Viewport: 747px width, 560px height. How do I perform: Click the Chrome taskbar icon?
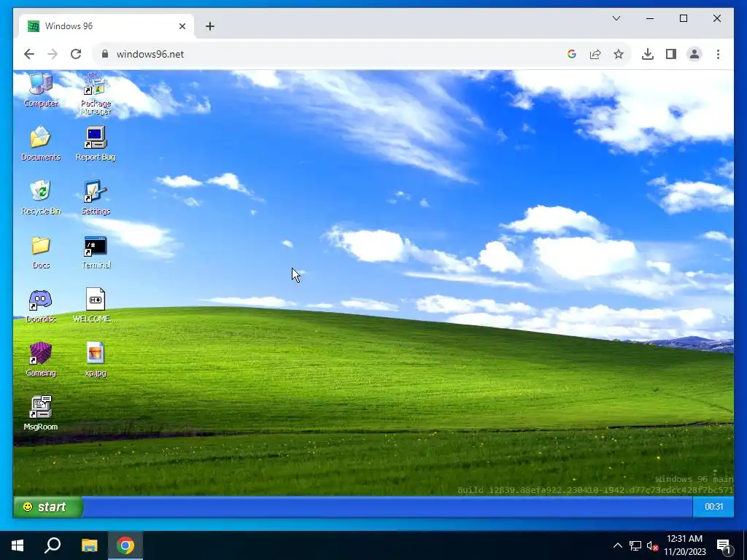[125, 545]
